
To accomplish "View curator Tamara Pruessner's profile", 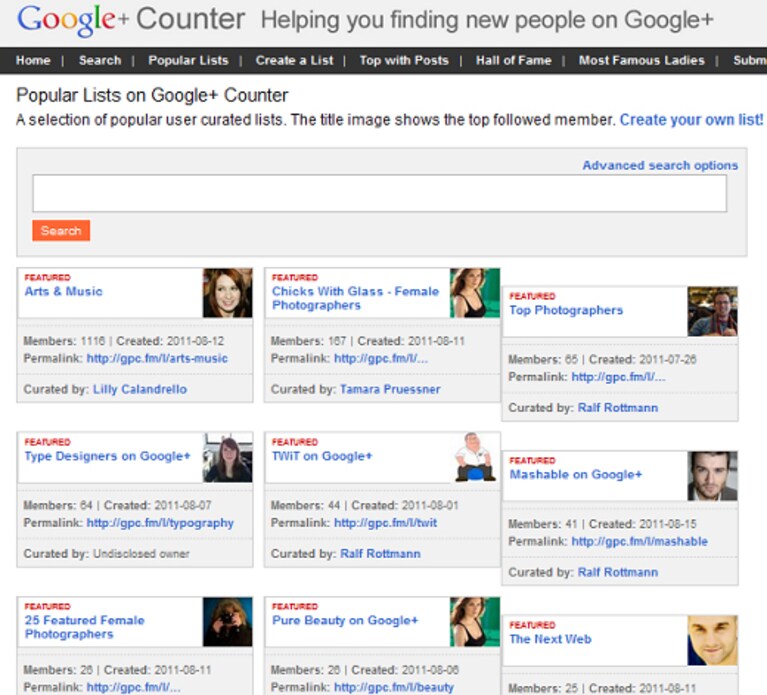I will pyautogui.click(x=390, y=389).
